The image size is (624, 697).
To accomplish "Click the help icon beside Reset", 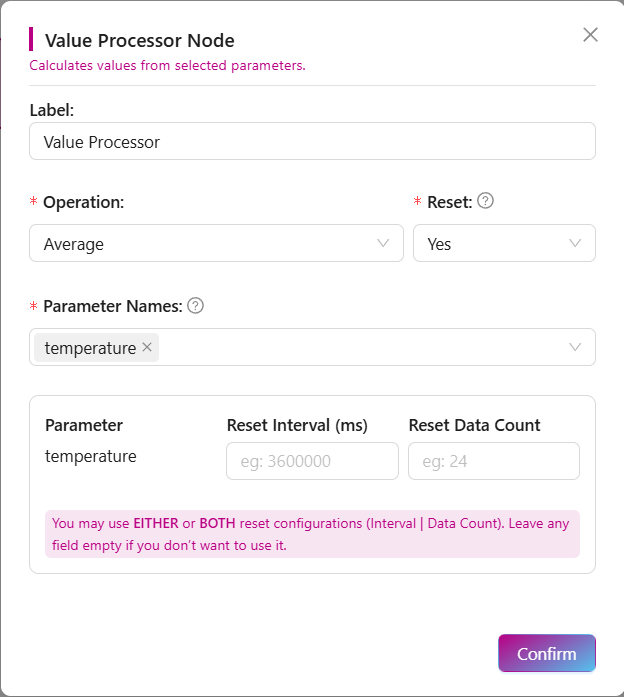I will tap(485, 201).
